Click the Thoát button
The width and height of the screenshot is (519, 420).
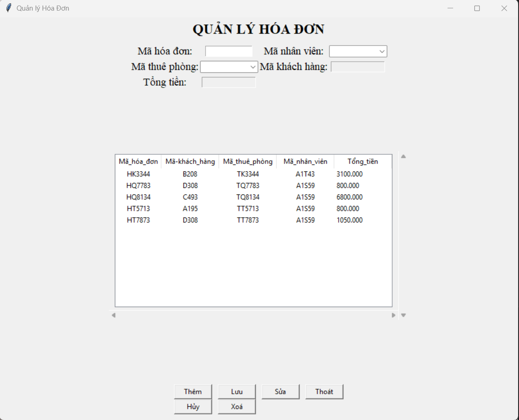point(324,391)
